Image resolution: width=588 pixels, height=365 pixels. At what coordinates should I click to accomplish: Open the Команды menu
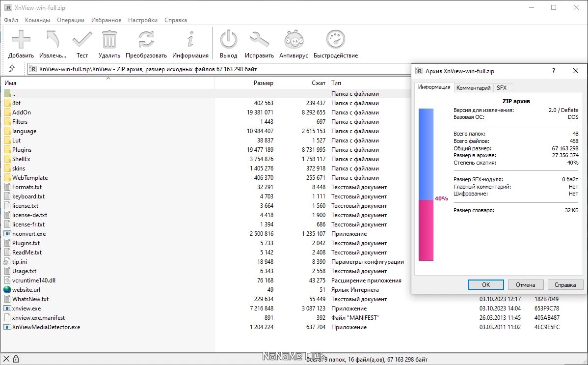[37, 20]
